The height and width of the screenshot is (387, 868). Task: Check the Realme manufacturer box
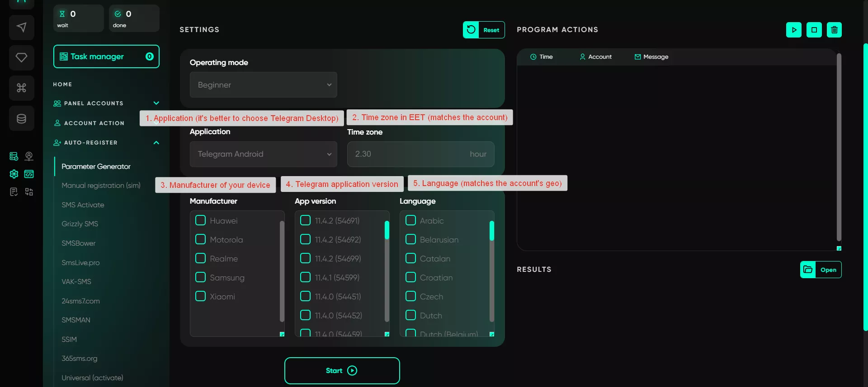click(x=200, y=258)
